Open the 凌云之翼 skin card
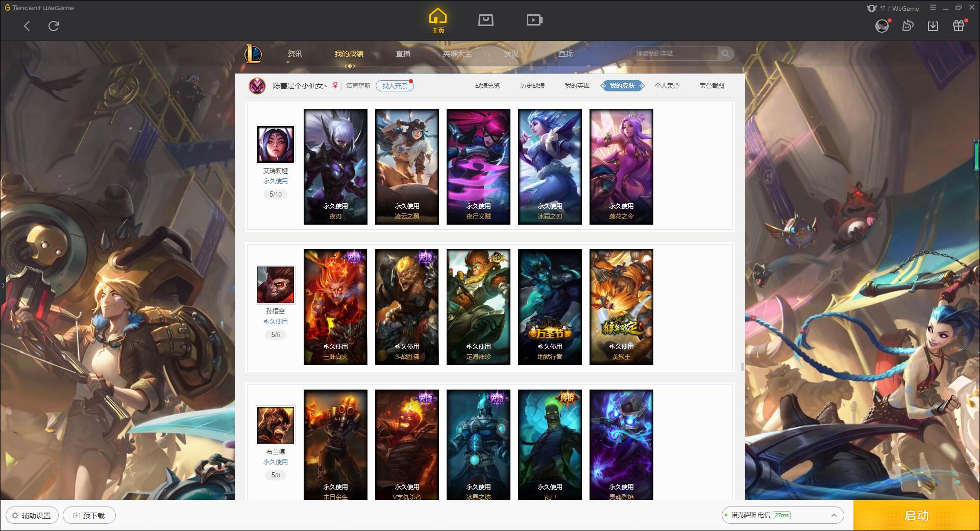The height and width of the screenshot is (531, 980). (x=407, y=166)
